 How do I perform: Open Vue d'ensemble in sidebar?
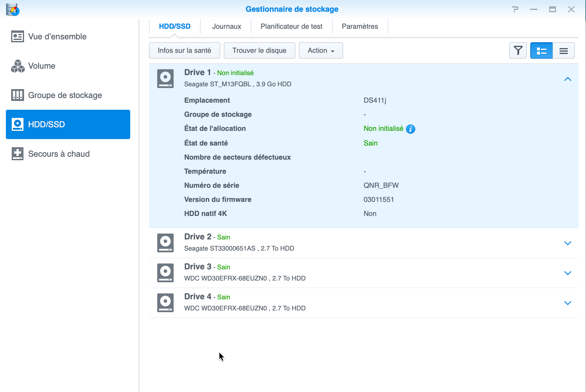click(x=57, y=36)
